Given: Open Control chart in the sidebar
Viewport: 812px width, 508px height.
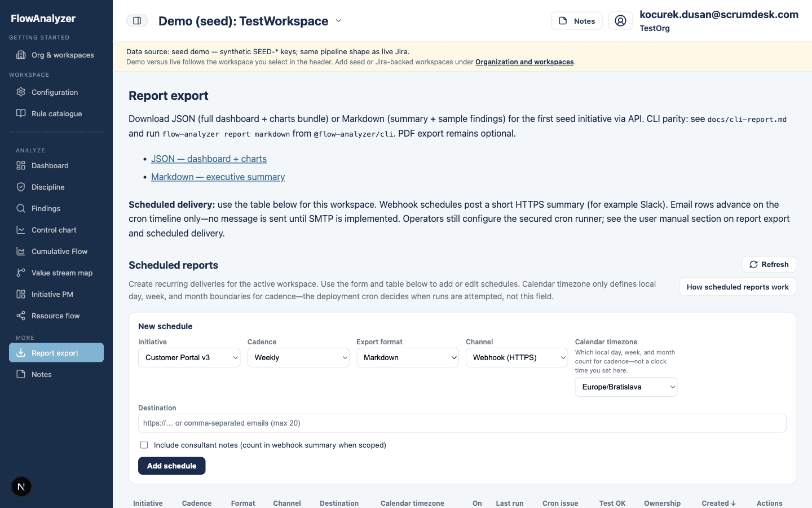Looking at the screenshot, I should pos(56,230).
